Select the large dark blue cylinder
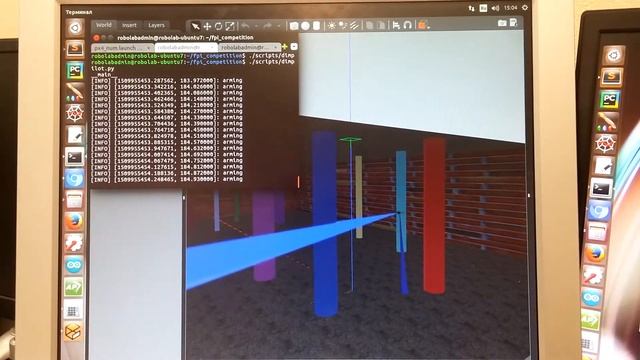The image size is (640, 360). [x=325, y=224]
